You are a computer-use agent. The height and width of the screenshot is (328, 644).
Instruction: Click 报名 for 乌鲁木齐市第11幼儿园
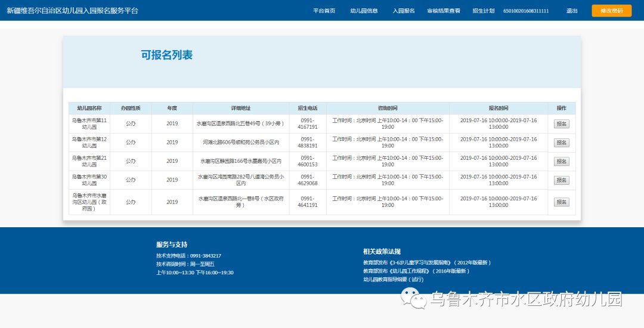tap(561, 124)
